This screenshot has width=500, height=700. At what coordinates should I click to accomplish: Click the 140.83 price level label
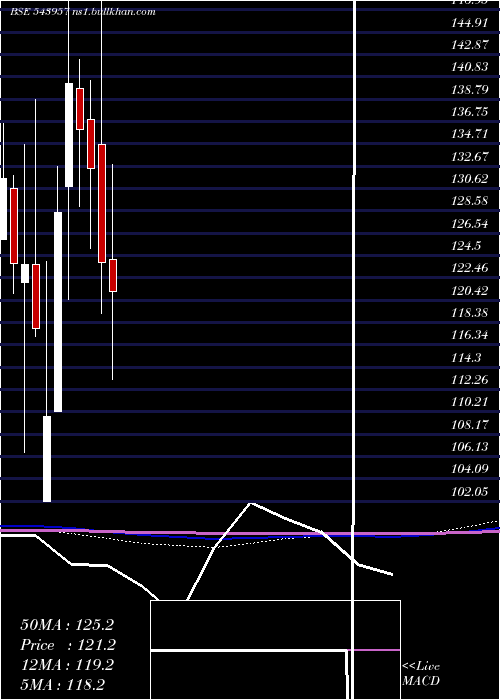(x=470, y=67)
